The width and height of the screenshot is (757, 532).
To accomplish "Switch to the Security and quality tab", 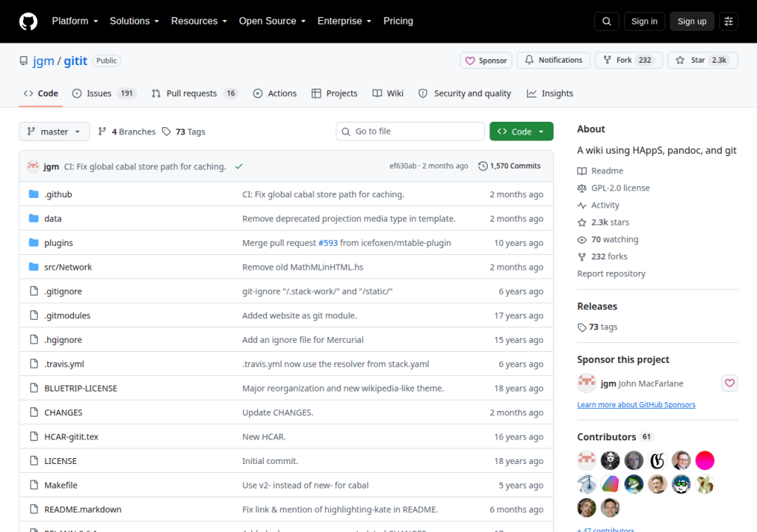I will coord(464,94).
